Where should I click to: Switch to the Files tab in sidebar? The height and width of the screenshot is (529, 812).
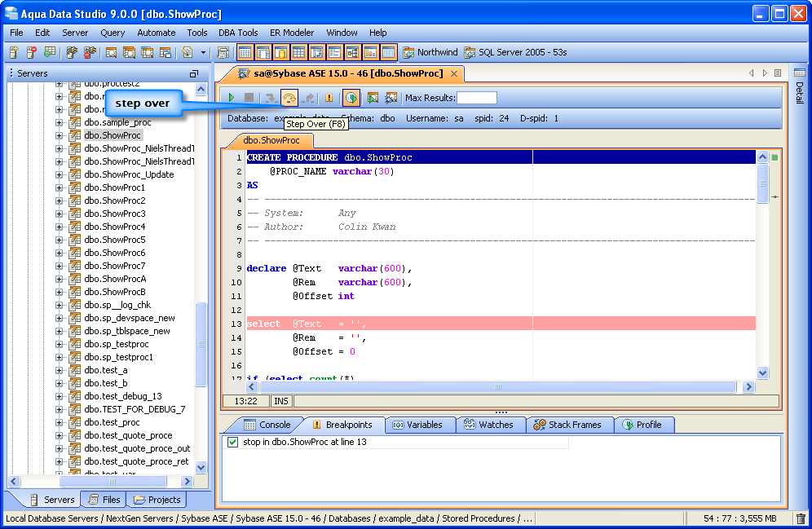pos(105,500)
